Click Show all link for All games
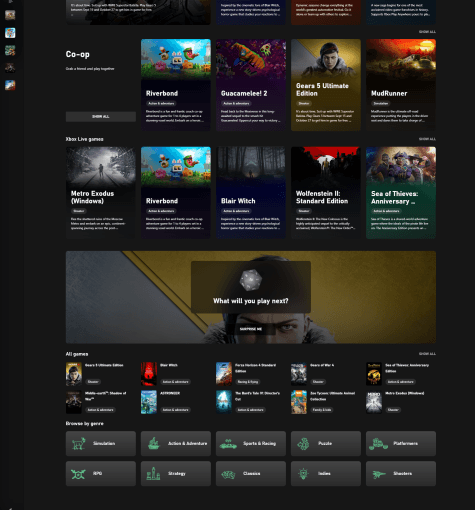This screenshot has height=510, width=475. pos(427,354)
